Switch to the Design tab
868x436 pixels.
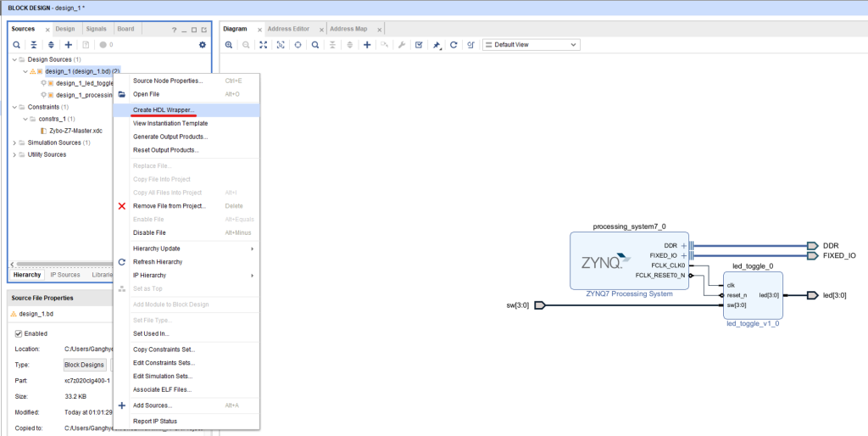pyautogui.click(x=64, y=29)
